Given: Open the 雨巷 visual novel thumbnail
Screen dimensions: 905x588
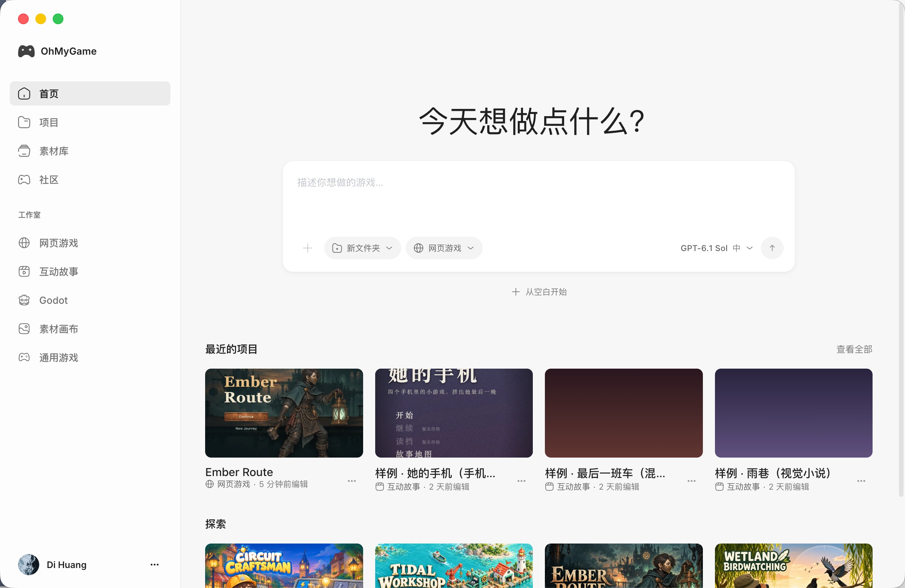Looking at the screenshot, I should pos(794,413).
